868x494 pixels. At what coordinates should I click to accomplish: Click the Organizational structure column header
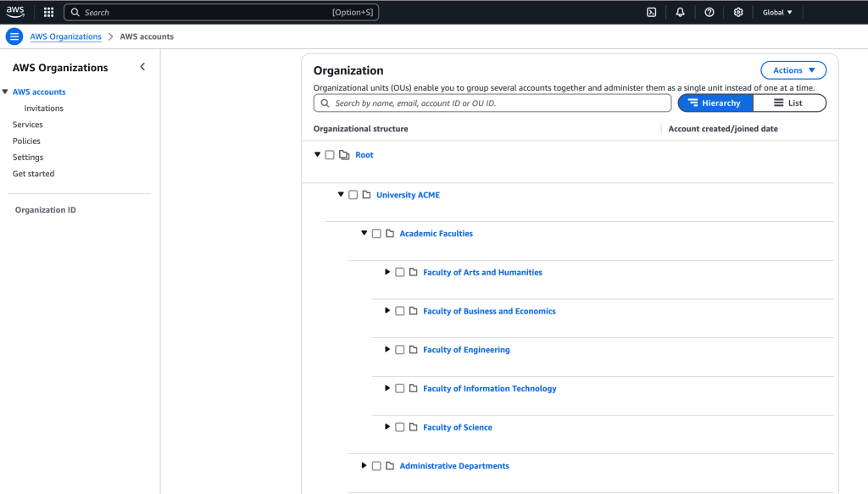(361, 129)
